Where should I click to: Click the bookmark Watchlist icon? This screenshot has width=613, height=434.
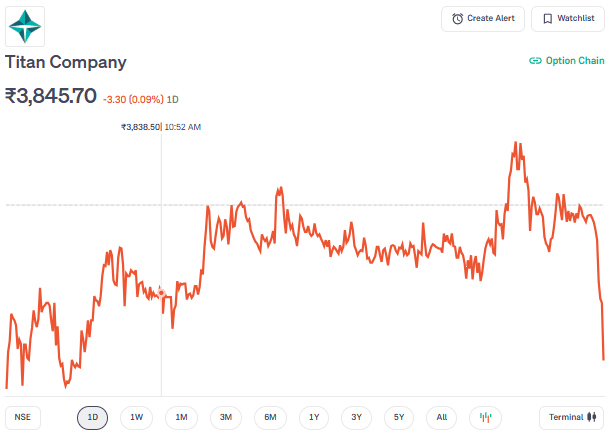(x=547, y=19)
